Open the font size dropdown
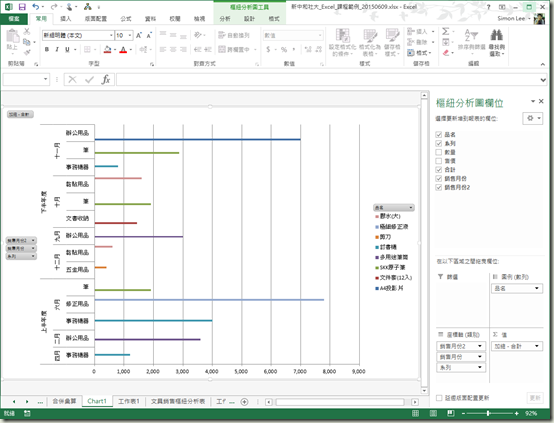 [130, 35]
